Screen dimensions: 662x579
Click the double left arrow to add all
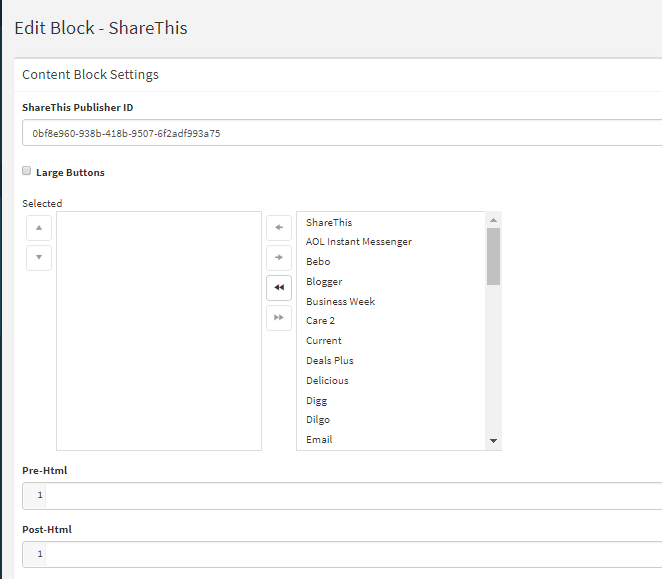(x=279, y=288)
